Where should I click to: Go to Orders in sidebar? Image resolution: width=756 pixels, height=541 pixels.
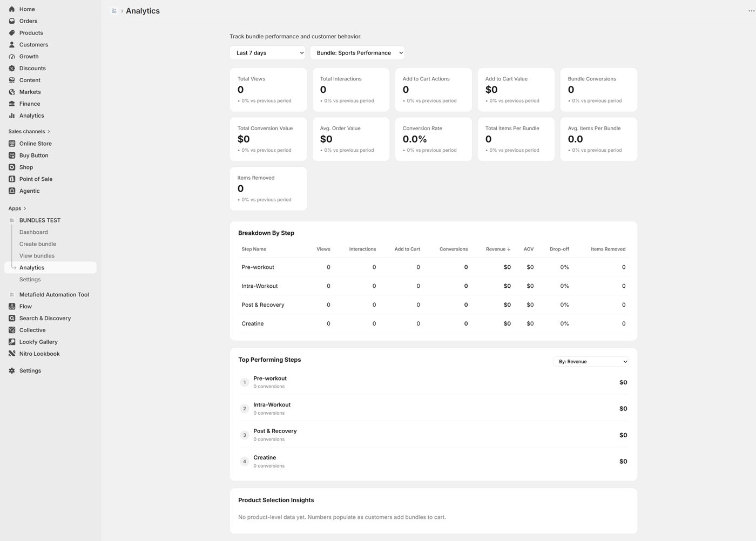tap(28, 21)
